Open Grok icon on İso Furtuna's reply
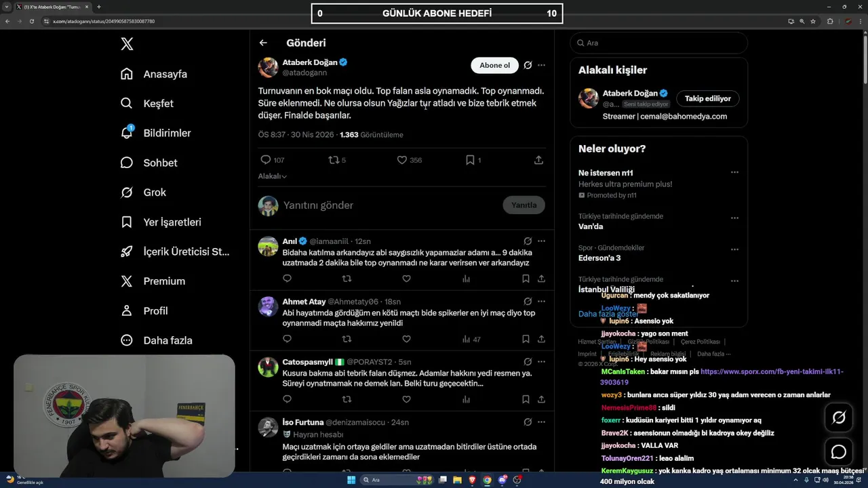868x488 pixels. [528, 422]
